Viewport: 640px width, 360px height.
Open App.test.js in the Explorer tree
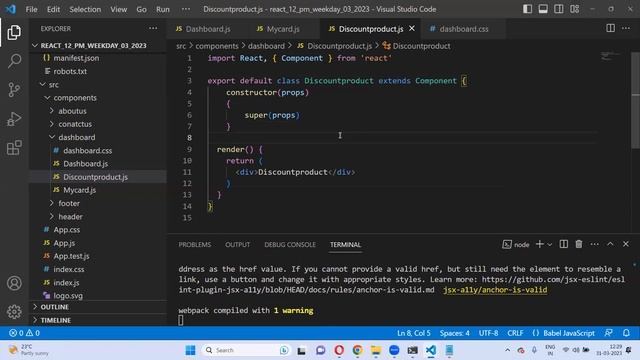click(x=71, y=256)
